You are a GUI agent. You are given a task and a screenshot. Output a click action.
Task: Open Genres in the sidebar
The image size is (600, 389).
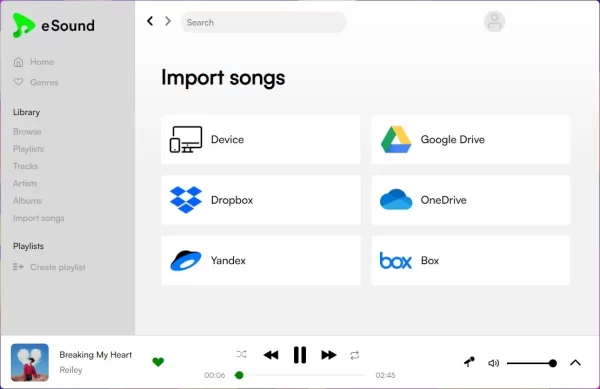(x=44, y=82)
